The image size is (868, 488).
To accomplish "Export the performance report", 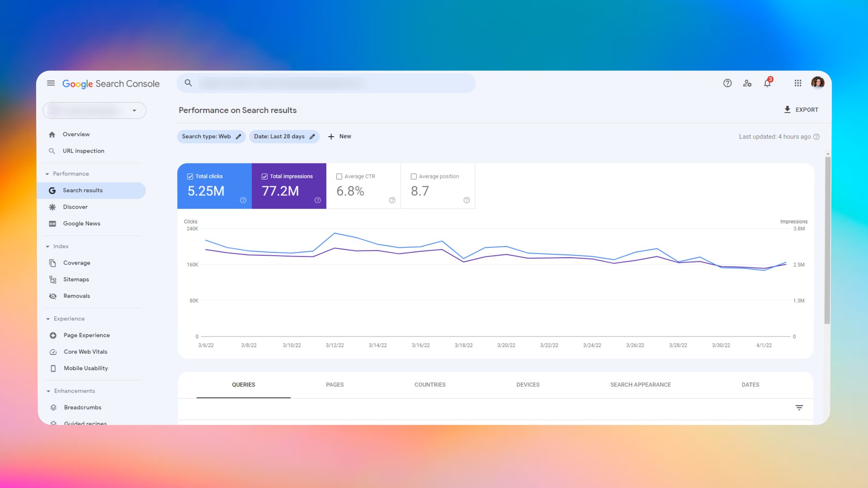I will 801,110.
